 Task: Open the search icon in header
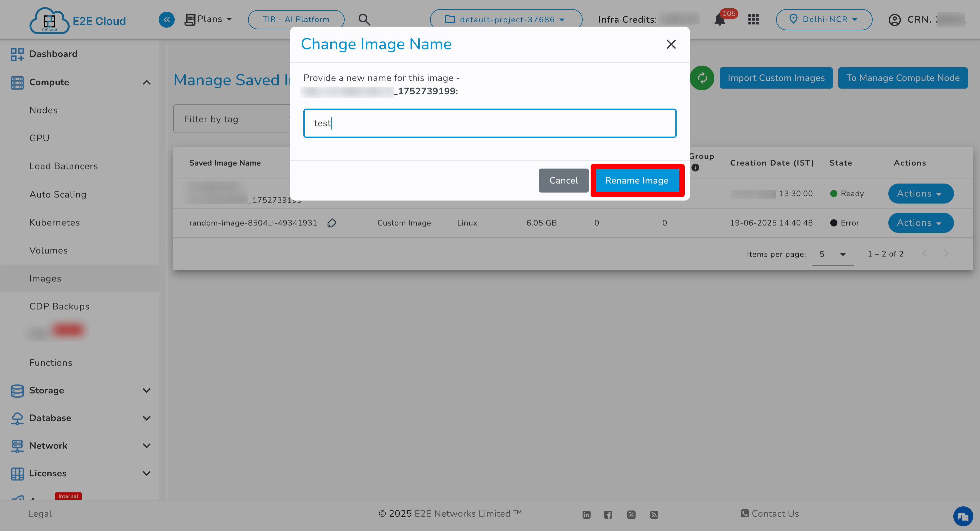click(364, 19)
